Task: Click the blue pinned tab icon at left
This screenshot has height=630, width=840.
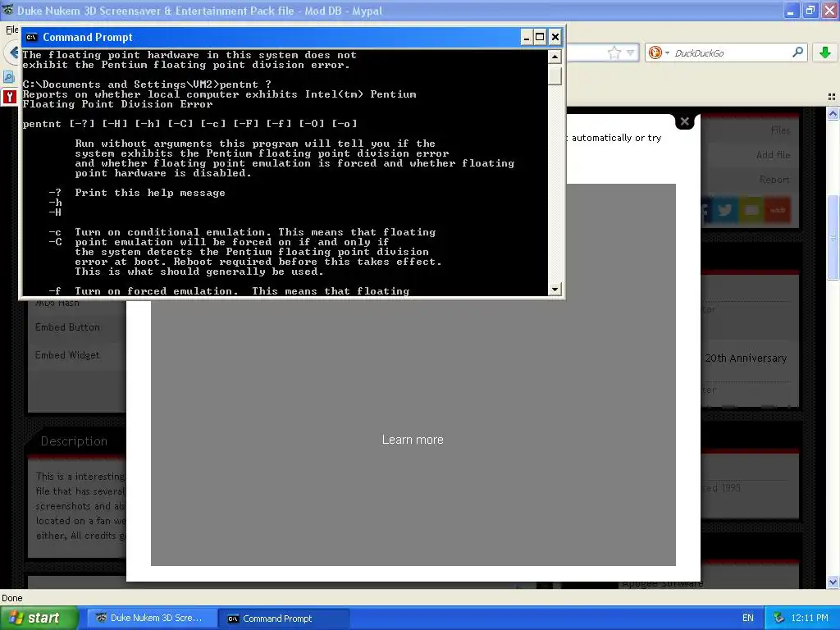Action: [x=8, y=76]
